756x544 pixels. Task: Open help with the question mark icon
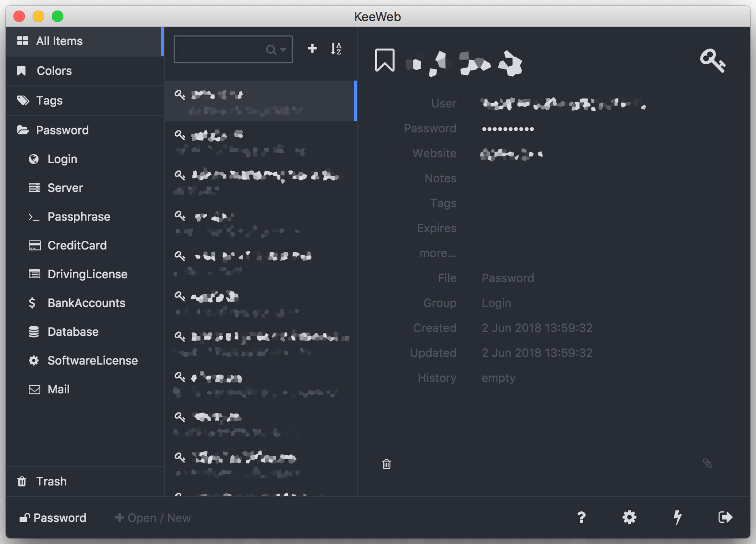click(581, 517)
